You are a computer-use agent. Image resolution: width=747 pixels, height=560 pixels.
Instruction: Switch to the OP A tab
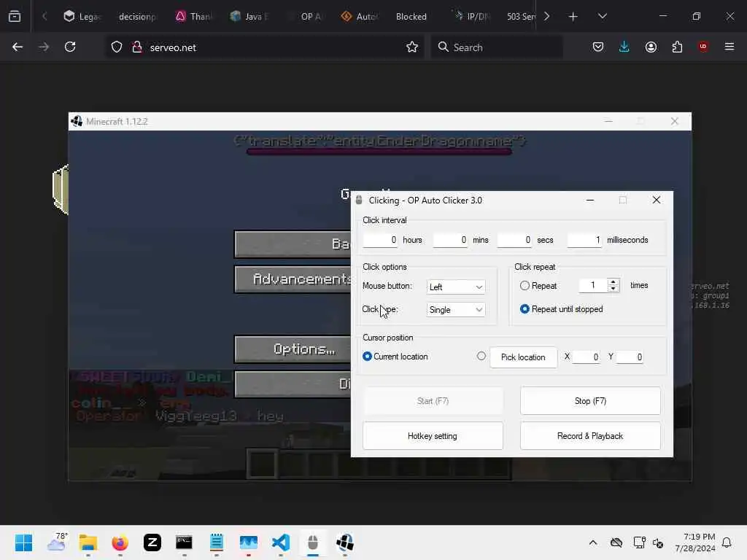point(306,16)
